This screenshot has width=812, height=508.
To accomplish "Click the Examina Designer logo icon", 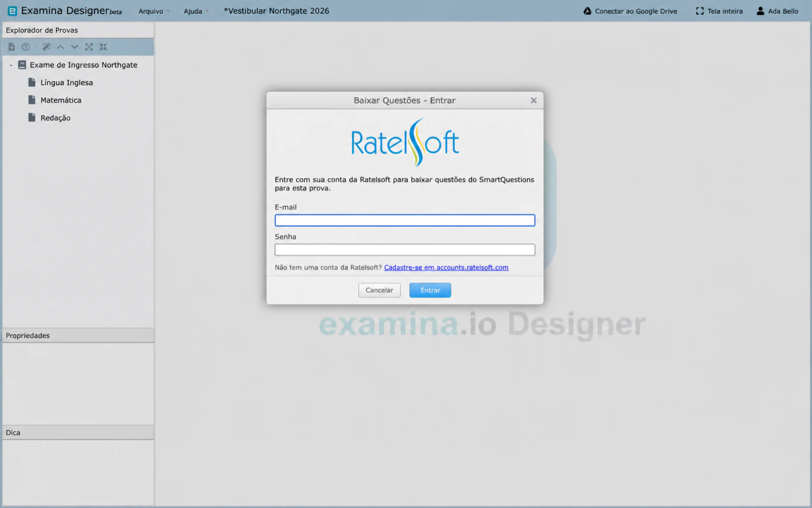I will click(x=13, y=11).
